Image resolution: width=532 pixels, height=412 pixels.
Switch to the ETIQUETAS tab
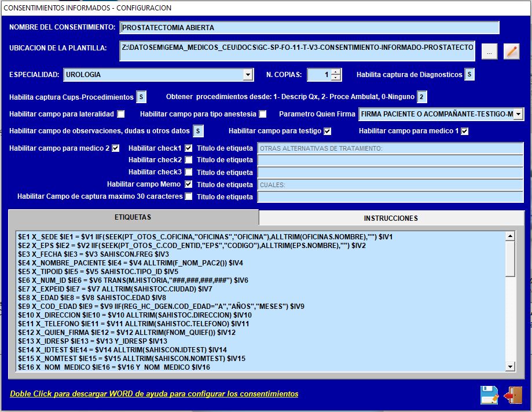pyautogui.click(x=133, y=217)
